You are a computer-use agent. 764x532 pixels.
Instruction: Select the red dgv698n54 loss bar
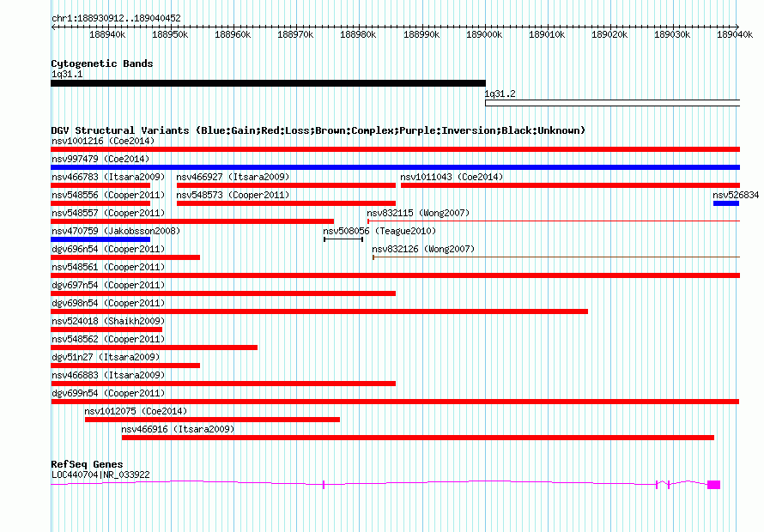pos(319,311)
